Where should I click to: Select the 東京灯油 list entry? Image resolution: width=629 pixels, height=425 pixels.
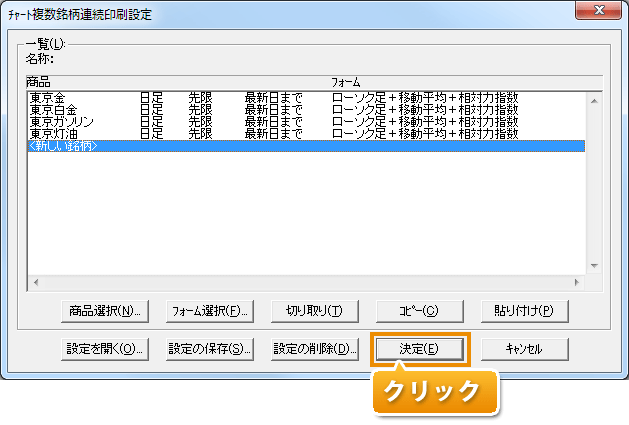pos(54,133)
